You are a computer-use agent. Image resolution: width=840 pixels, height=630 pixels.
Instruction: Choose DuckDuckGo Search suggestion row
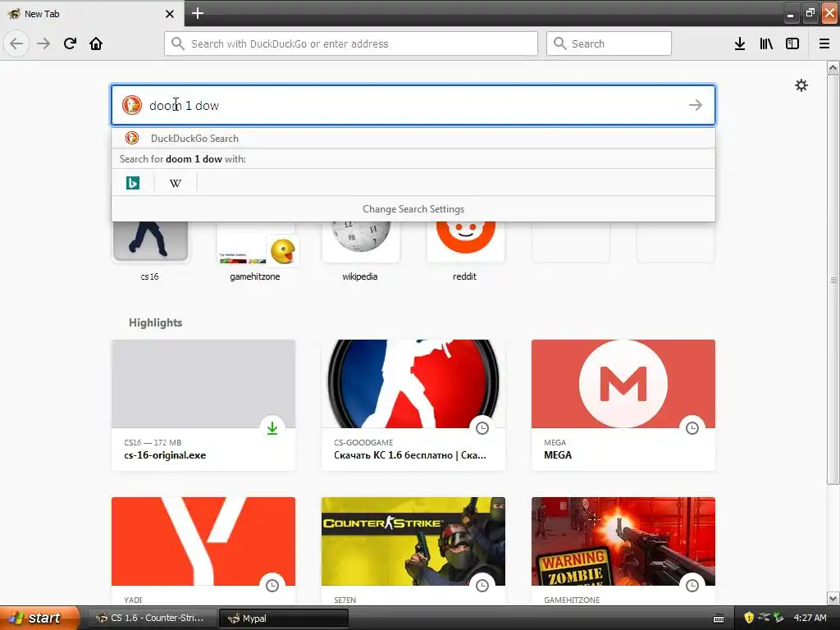click(x=413, y=138)
